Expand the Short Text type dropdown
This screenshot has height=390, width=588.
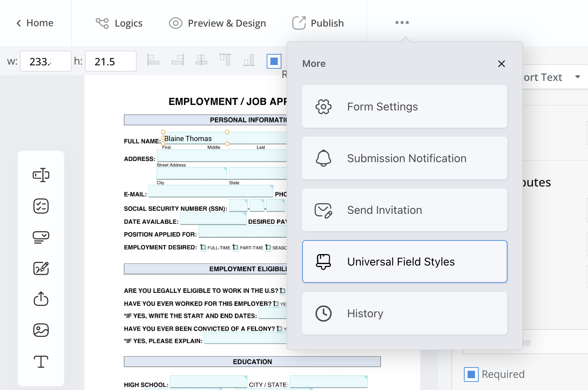click(x=578, y=77)
